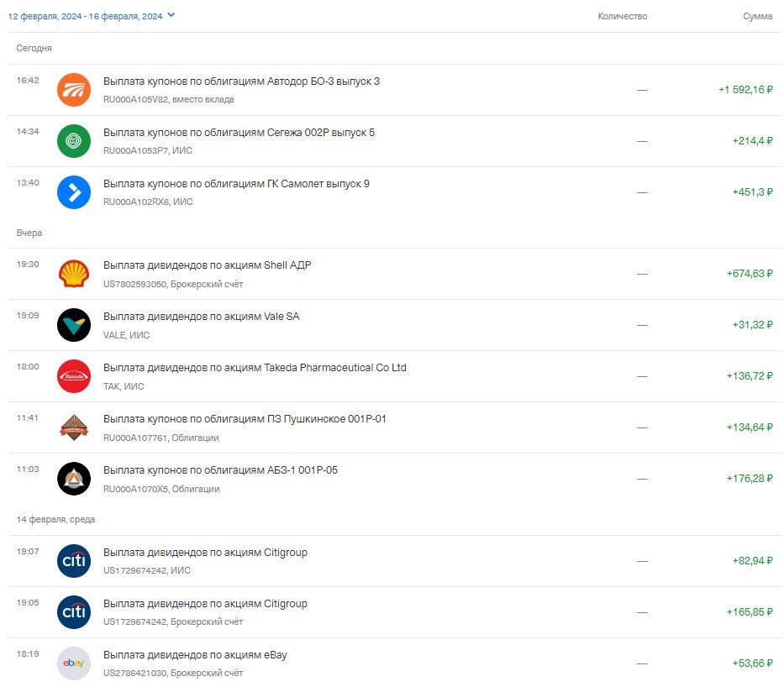The image size is (784, 687).
Task: Click the Сегодня section header
Action: (34, 48)
